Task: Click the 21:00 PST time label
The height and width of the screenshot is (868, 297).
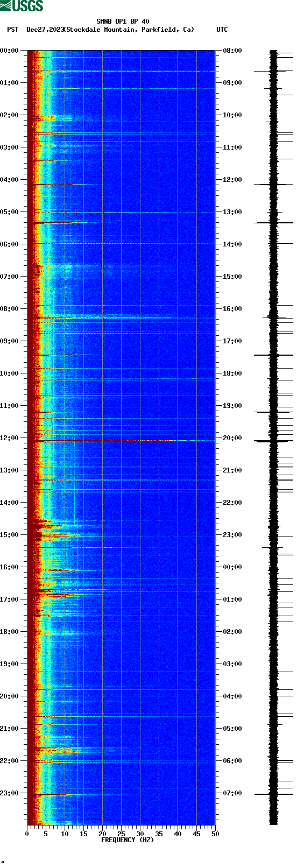Action: pos(10,729)
